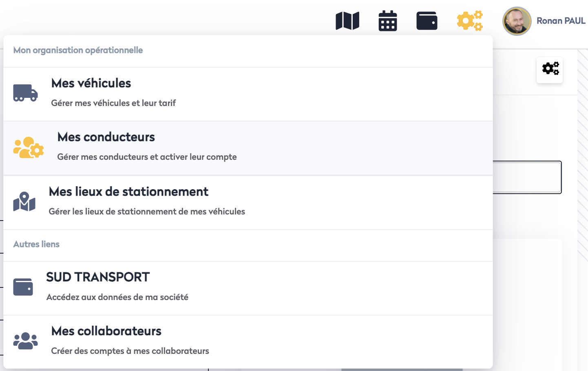Click Ronan PAUL's profile photo

[517, 21]
